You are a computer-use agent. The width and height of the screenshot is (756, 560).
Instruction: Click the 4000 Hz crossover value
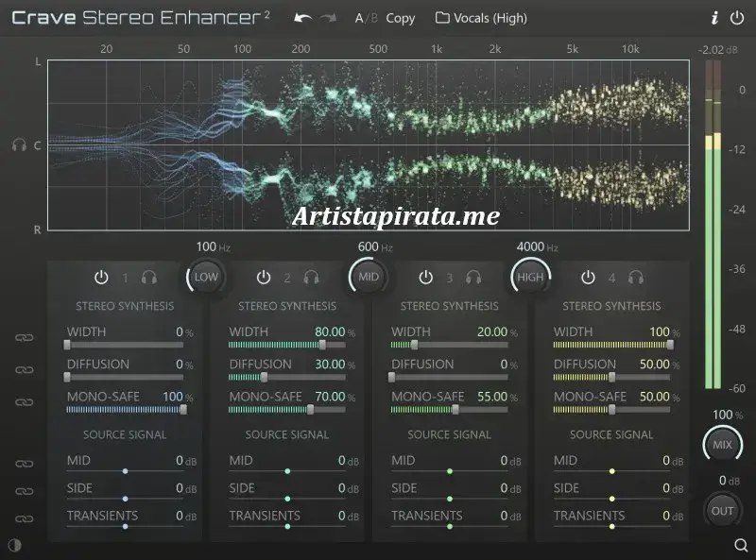[537, 246]
